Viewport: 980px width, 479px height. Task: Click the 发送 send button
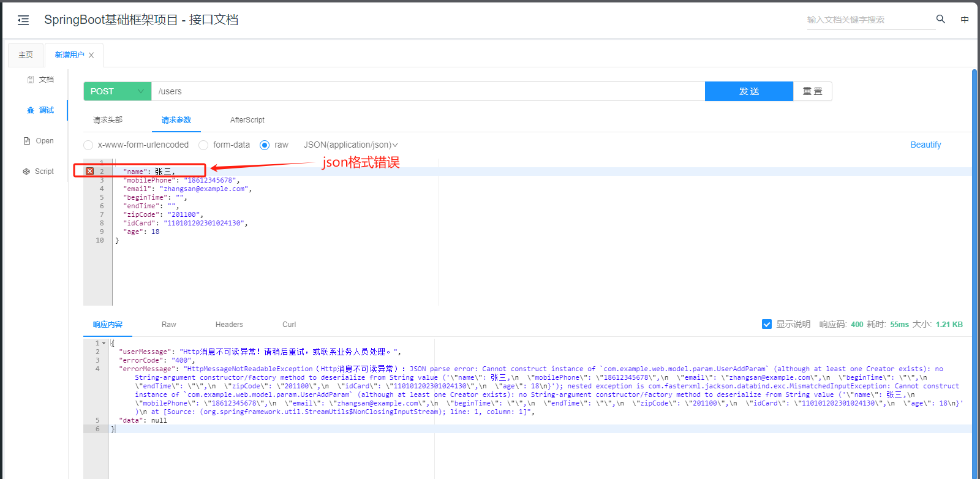[749, 91]
